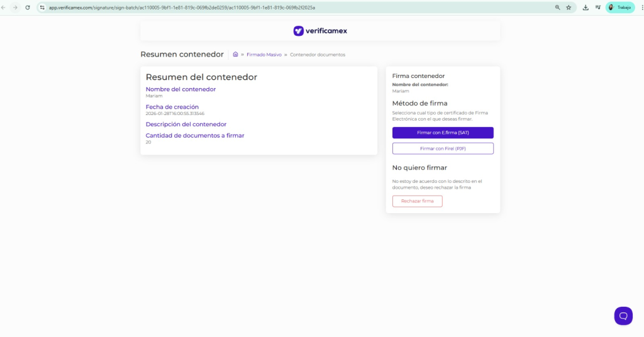Click the Verificamex logo
Image resolution: width=644 pixels, height=337 pixels.
coord(320,31)
